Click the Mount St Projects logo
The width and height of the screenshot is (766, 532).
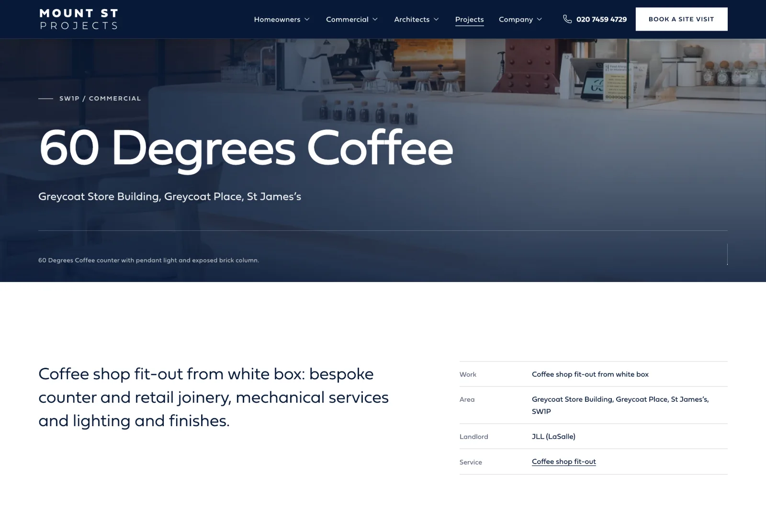(x=79, y=19)
